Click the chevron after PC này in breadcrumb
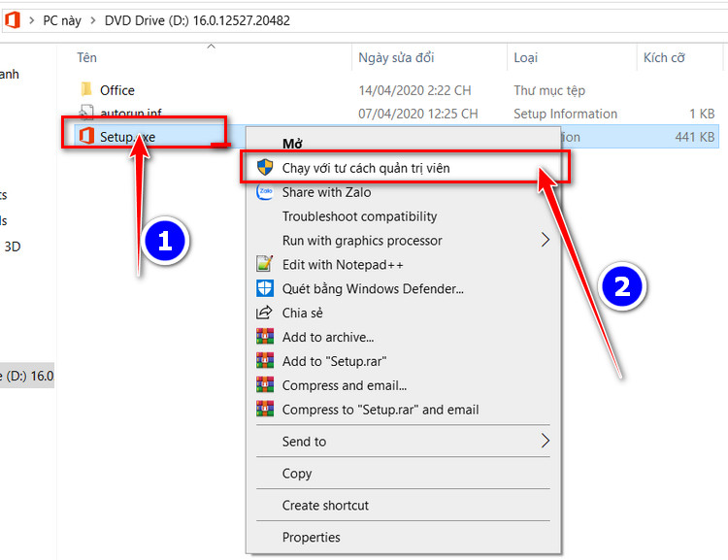 (93, 20)
